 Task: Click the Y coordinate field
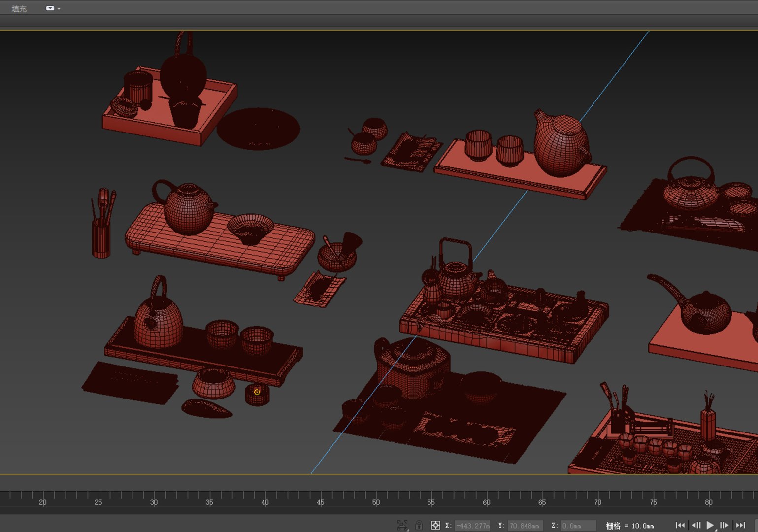coord(525,526)
